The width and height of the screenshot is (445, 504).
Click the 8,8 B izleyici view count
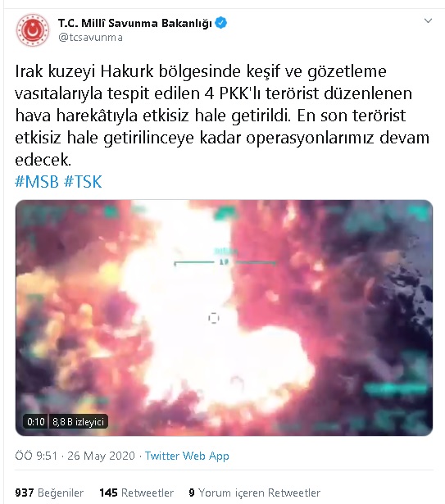[x=78, y=421]
